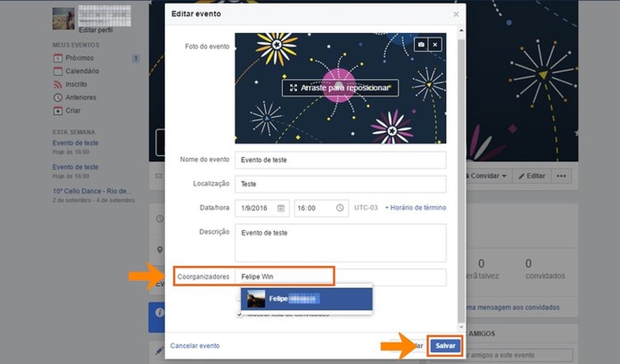
Task: Open first Evento de teste link
Action: [x=76, y=143]
